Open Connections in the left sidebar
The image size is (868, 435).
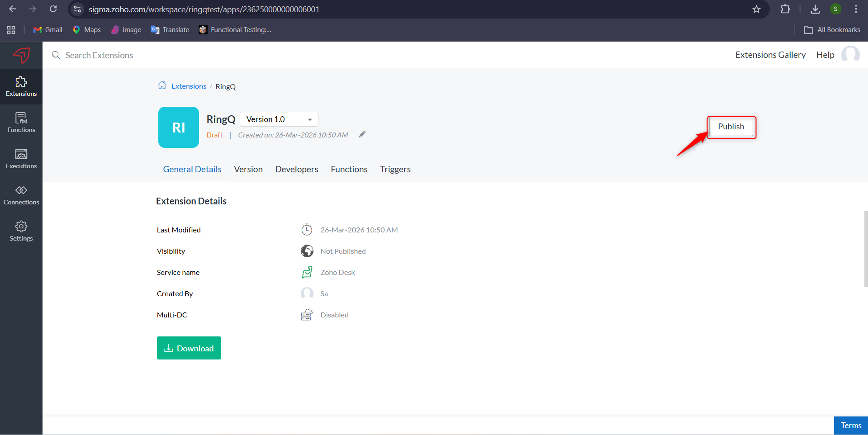[21, 195]
